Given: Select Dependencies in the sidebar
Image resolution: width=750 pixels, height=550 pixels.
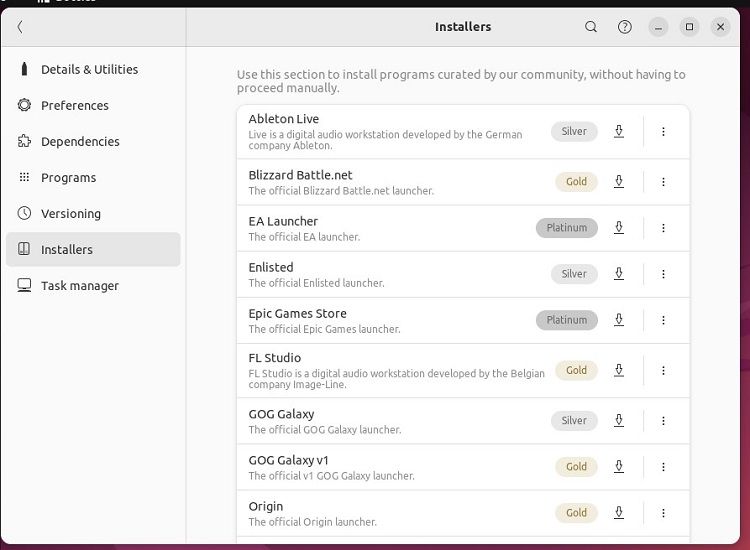Looking at the screenshot, I should (80, 141).
